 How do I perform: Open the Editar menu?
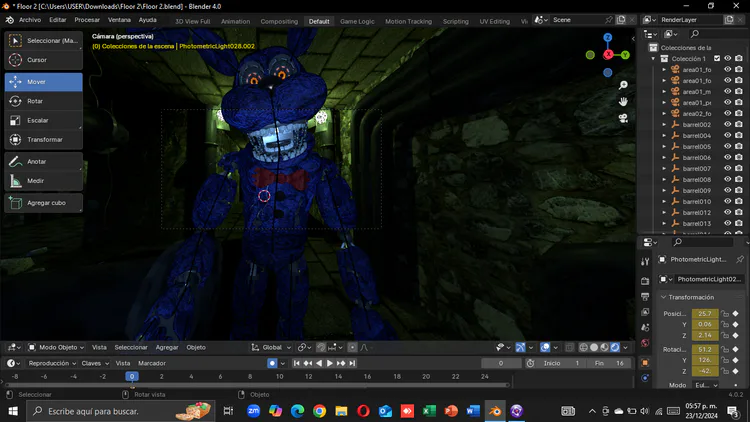click(x=57, y=20)
